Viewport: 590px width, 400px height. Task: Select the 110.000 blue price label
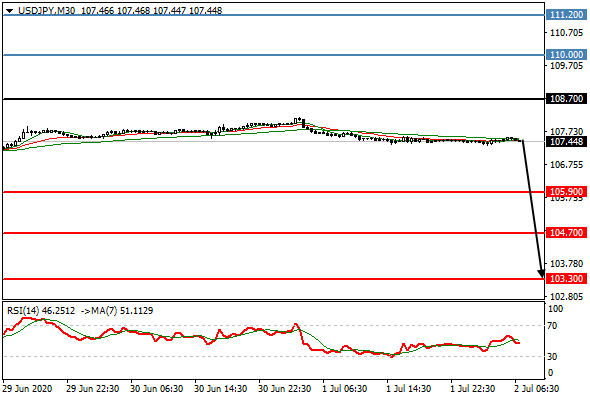[x=566, y=55]
